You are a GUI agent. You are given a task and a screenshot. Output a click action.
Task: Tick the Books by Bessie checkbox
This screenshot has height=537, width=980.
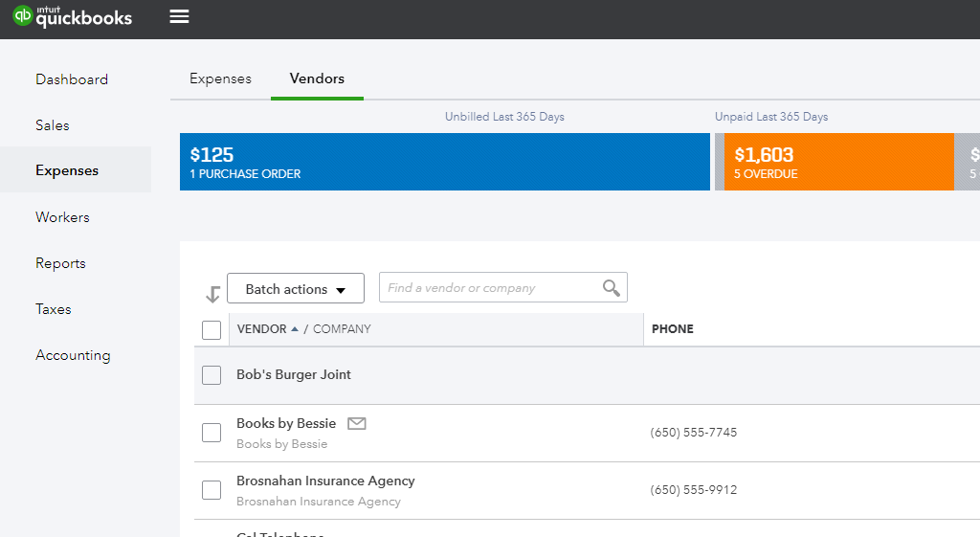click(x=212, y=433)
